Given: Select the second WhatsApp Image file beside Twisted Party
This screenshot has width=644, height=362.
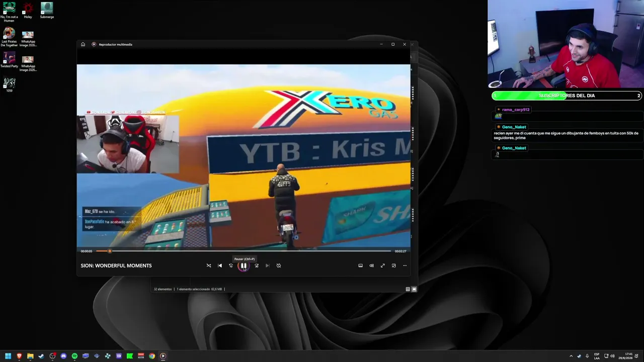Looking at the screenshot, I should 28,63.
